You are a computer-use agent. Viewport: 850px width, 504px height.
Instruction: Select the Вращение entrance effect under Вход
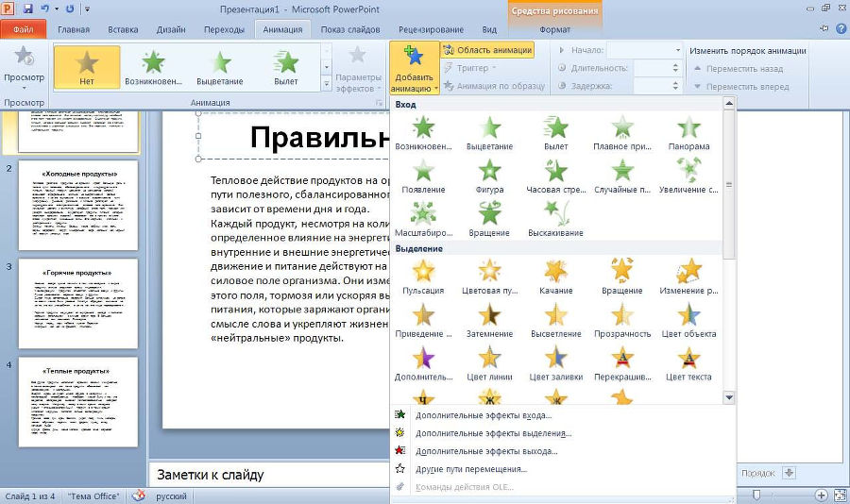click(489, 220)
